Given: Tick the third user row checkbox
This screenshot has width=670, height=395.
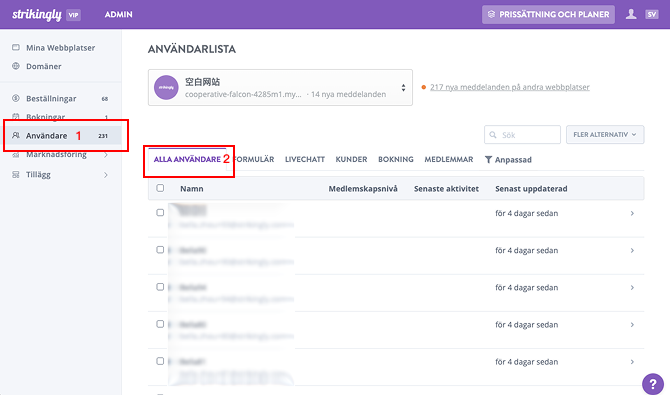Looking at the screenshot, I should click(160, 287).
